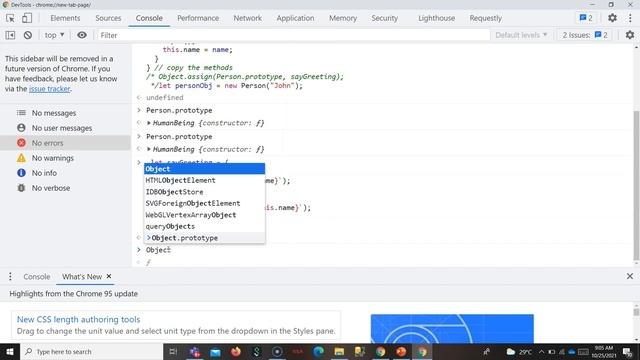
Task: Open the Security tab
Action: 384,18
